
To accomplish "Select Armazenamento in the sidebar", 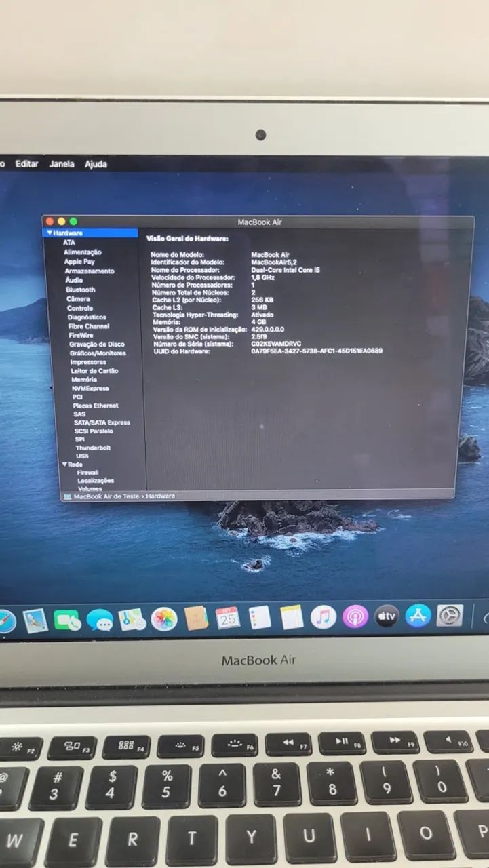I will click(x=90, y=271).
